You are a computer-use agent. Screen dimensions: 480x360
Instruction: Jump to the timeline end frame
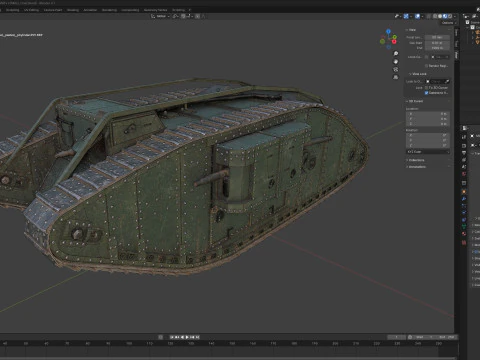pyautogui.click(x=197, y=337)
